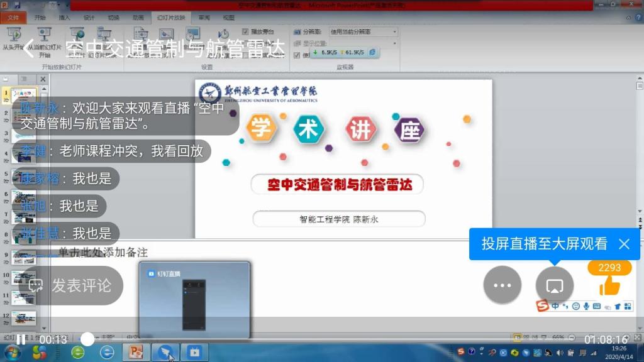Click the Sogou toolbox grid icon
The image size is (644, 362).
[x=628, y=307]
